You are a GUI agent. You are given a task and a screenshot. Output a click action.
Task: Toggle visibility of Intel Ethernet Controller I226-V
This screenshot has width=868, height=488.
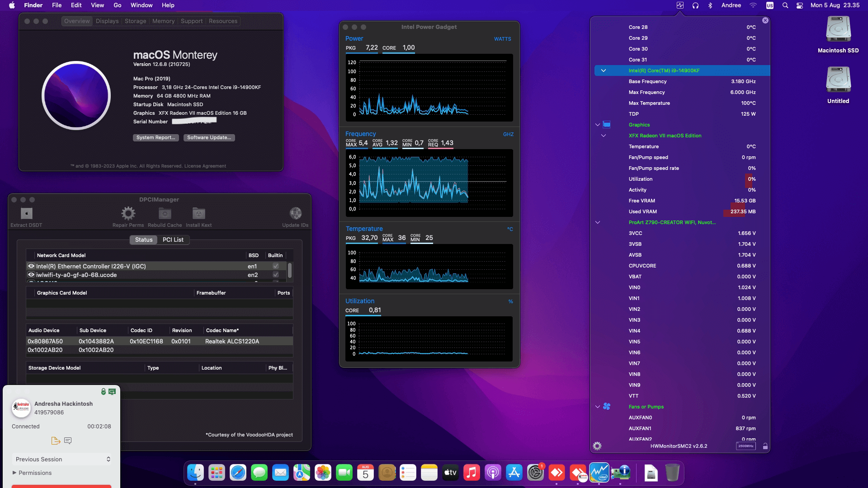pyautogui.click(x=31, y=266)
